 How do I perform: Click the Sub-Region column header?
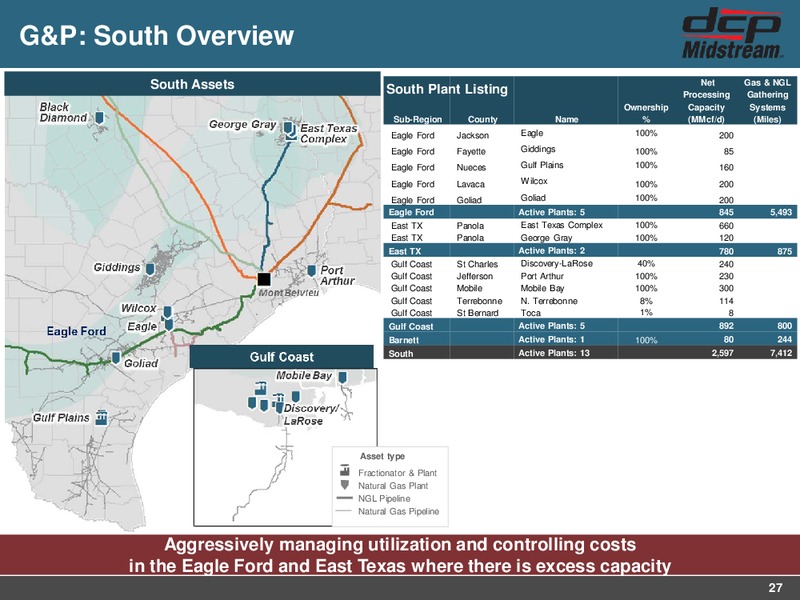[417, 119]
